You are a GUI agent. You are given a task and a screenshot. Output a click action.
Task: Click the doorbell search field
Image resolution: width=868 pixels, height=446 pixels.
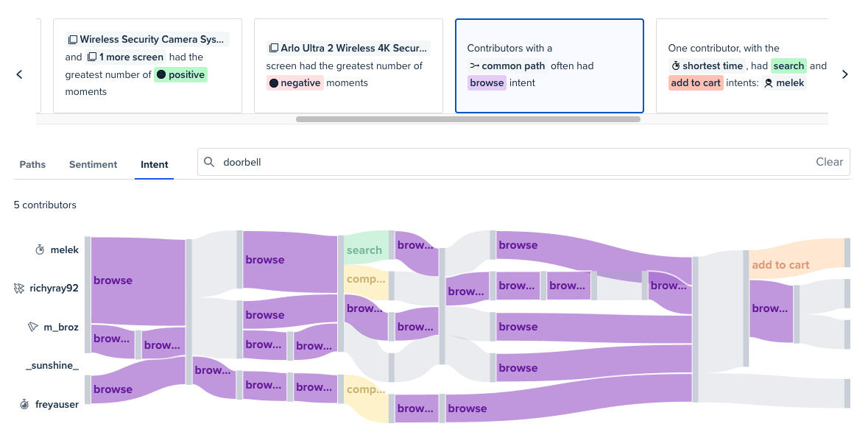coord(523,162)
